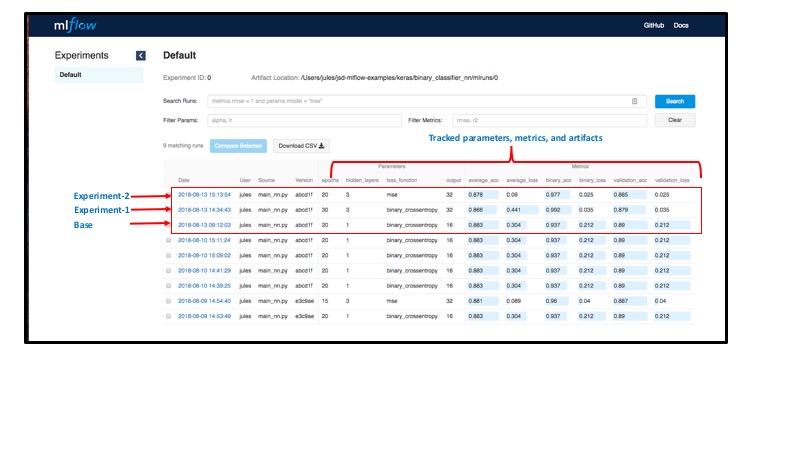Image resolution: width=800 pixels, height=450 pixels.
Task: Click the average_acc column header
Action: (484, 179)
